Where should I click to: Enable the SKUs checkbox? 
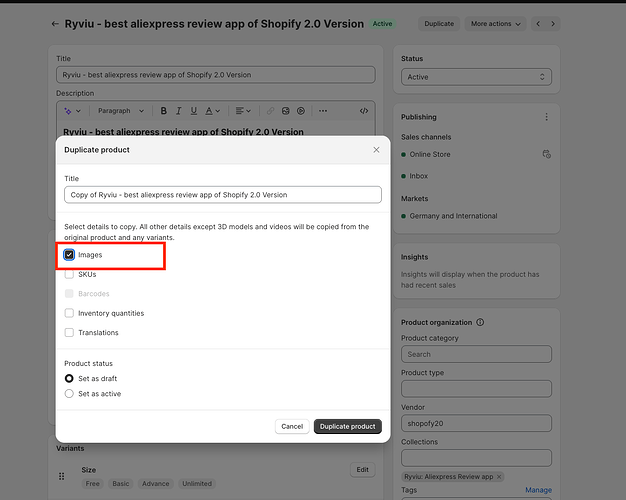[69, 274]
